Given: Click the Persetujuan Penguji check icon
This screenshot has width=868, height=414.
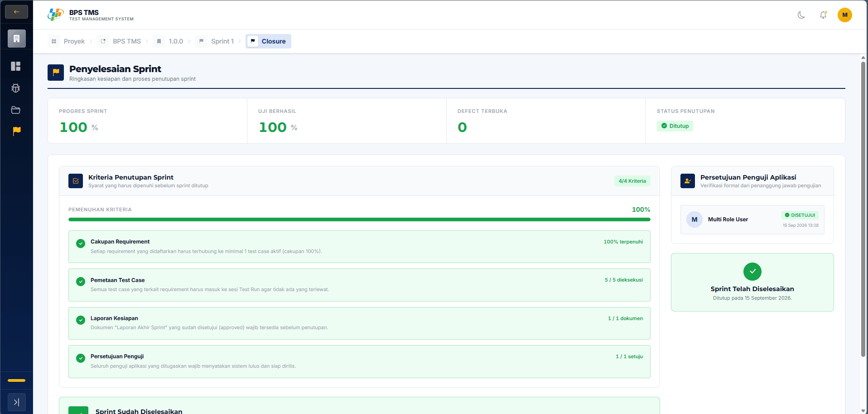Looking at the screenshot, I should [x=81, y=358].
